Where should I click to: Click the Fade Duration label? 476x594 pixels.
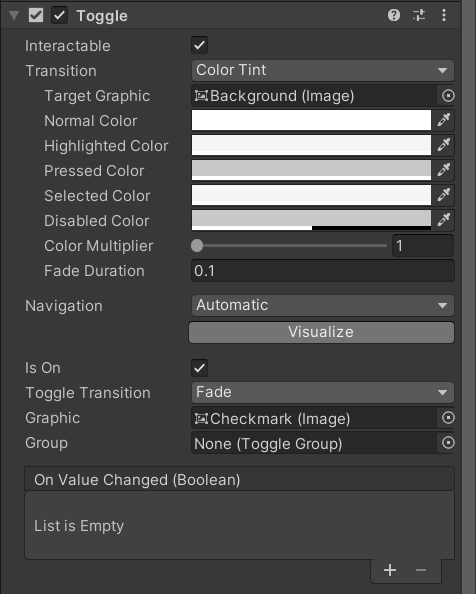tap(94, 271)
